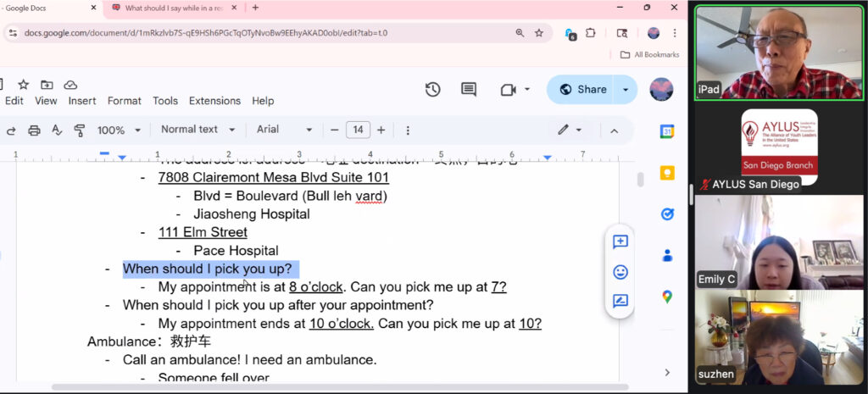Open Google Calendar in side panel

pos(667,131)
